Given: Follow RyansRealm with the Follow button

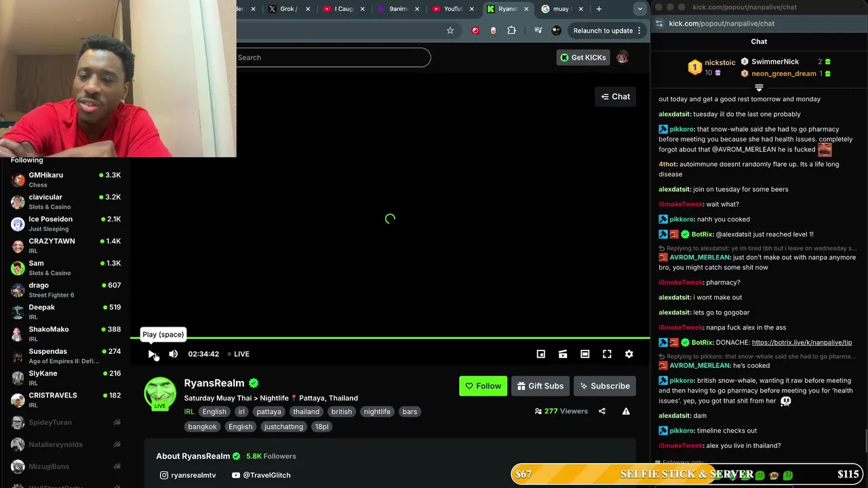Looking at the screenshot, I should (x=483, y=386).
